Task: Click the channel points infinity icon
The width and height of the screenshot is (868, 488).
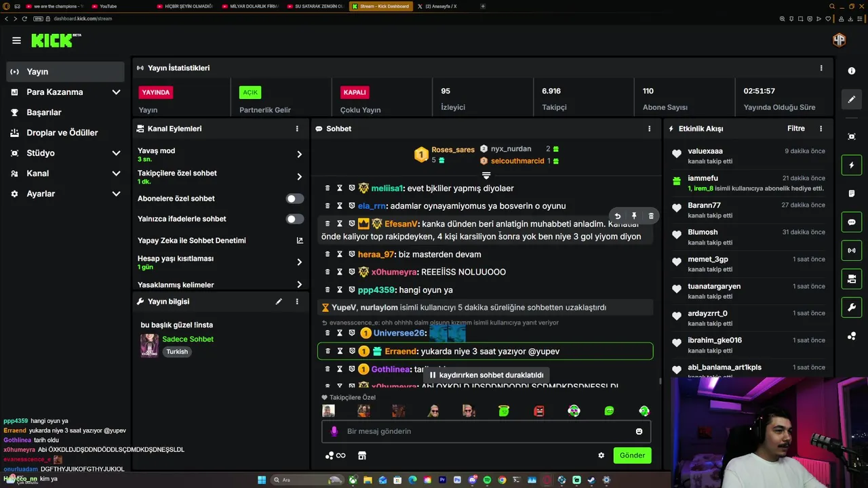Action: [x=336, y=455]
